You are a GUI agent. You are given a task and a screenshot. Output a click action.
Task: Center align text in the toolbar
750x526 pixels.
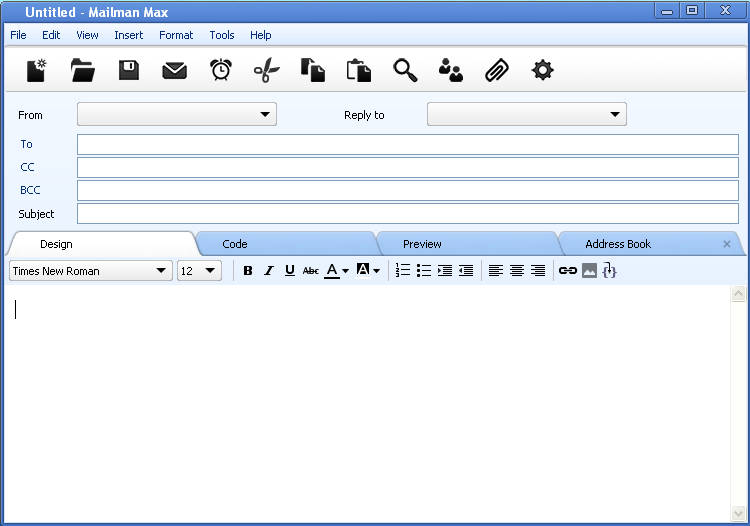coord(517,271)
